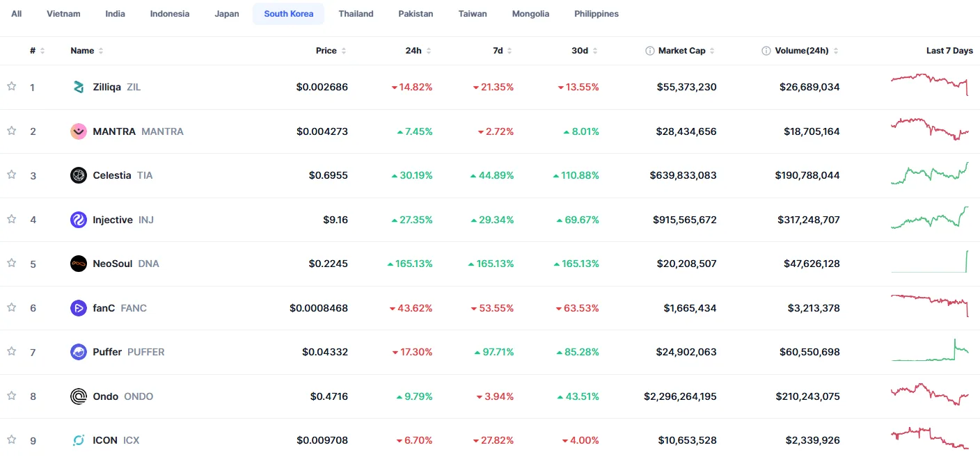
Task: Star ICON ICX to add to watchlist
Action: coord(11,440)
